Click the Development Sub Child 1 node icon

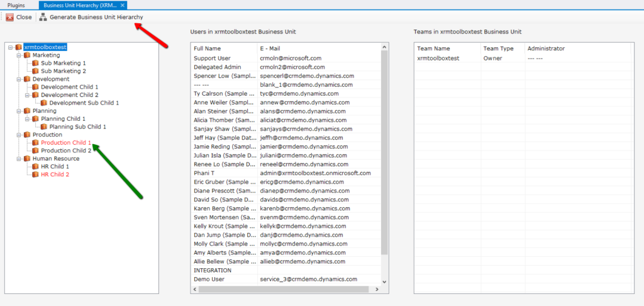coord(44,103)
